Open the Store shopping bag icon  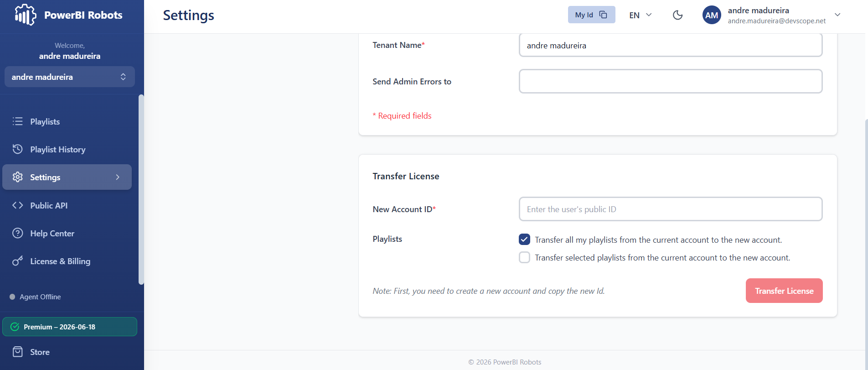[18, 352]
